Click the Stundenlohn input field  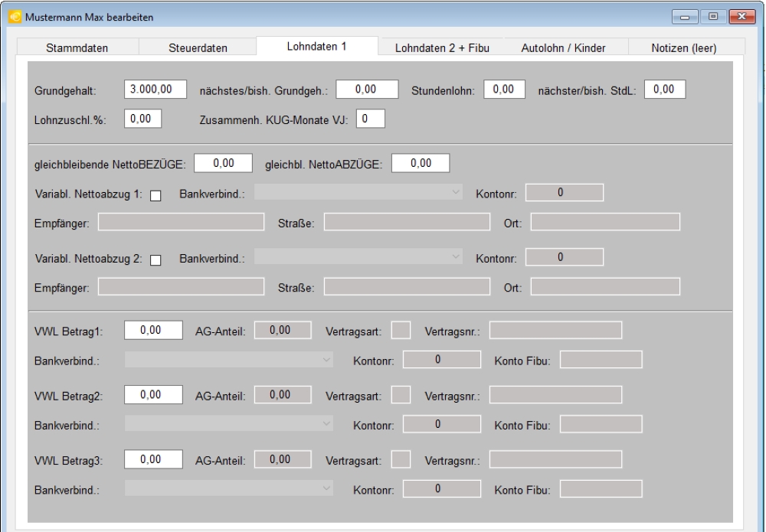504,90
